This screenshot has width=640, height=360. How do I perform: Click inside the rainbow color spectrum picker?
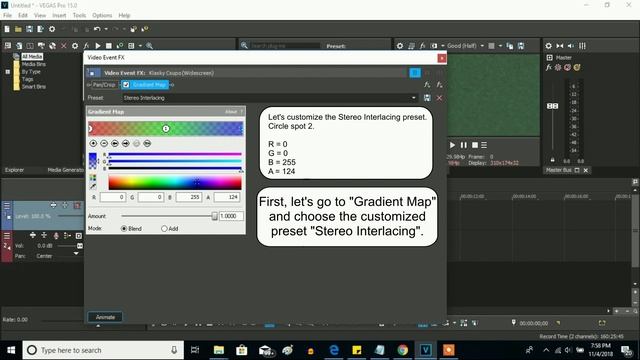point(175,182)
